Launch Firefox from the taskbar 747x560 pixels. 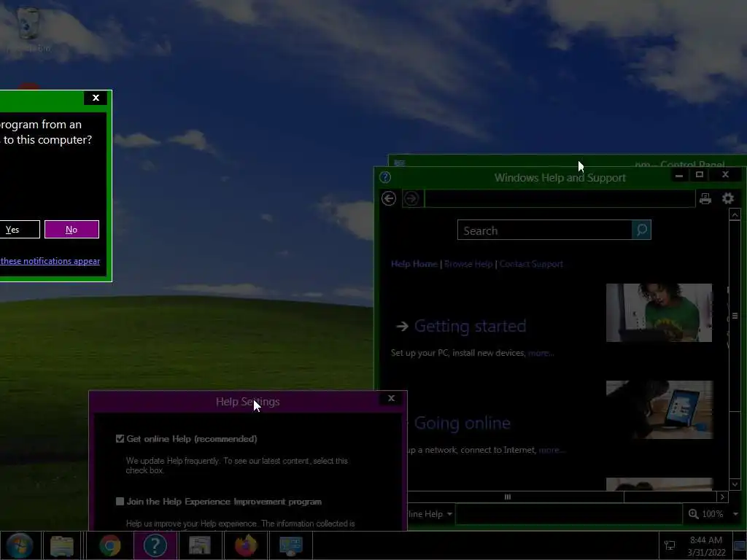click(x=246, y=545)
